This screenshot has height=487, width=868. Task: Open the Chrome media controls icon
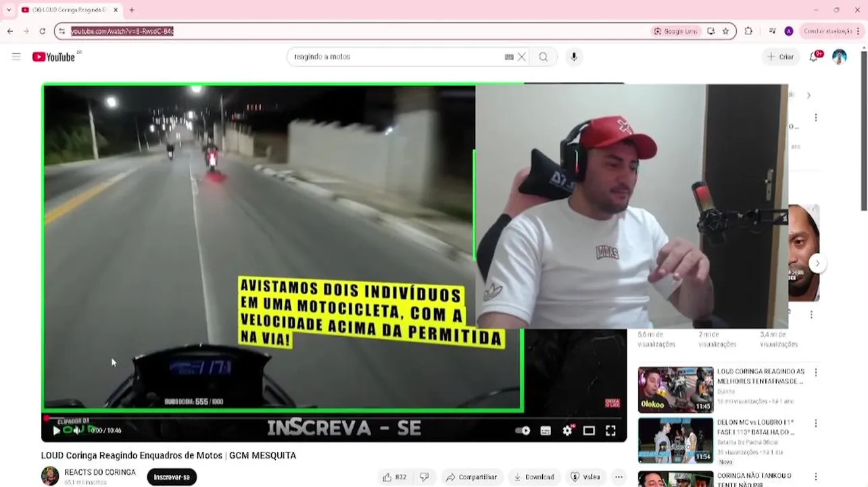click(x=772, y=31)
